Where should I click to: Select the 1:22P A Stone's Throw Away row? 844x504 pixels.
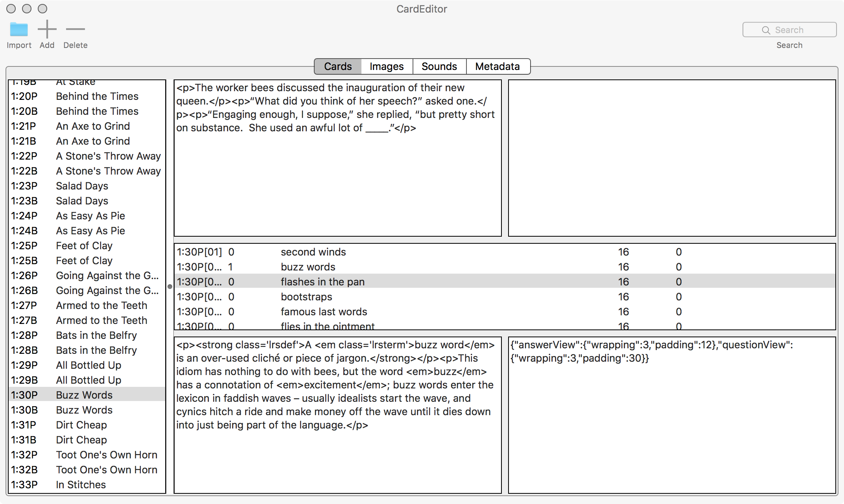click(87, 156)
